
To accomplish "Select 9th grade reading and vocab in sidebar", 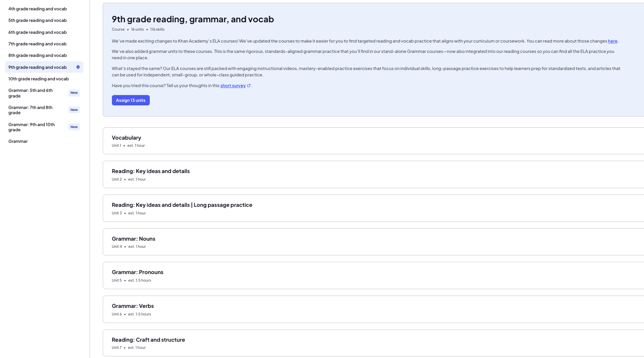I will pos(44,67).
